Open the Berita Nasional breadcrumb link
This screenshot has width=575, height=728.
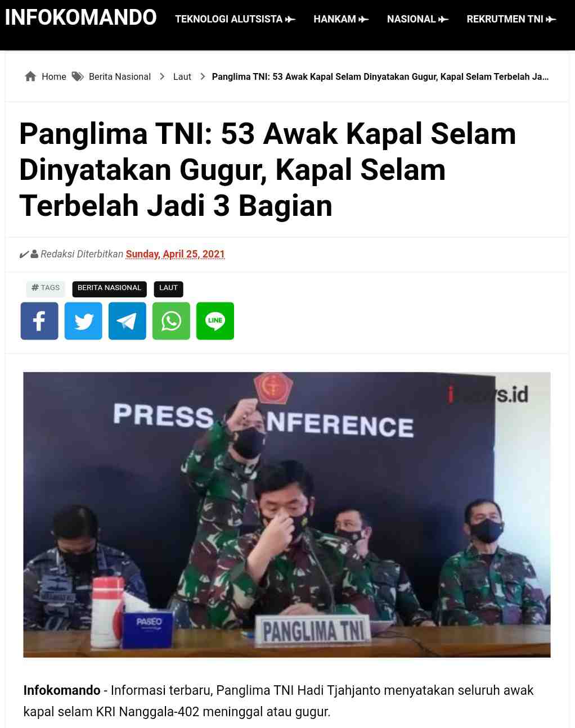click(x=120, y=76)
